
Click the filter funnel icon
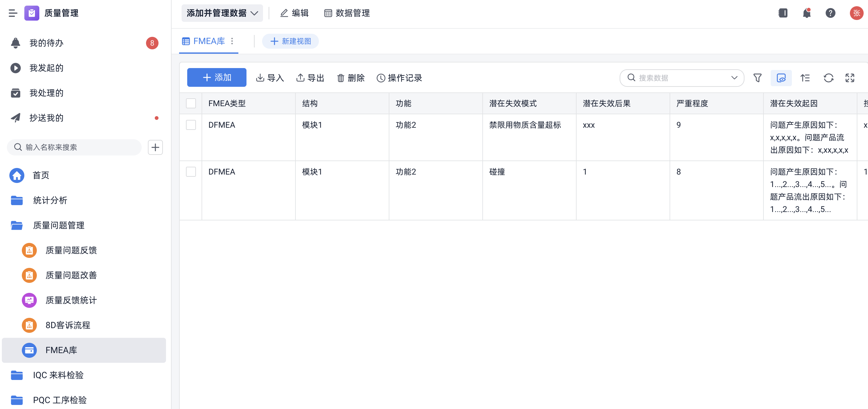pos(757,78)
